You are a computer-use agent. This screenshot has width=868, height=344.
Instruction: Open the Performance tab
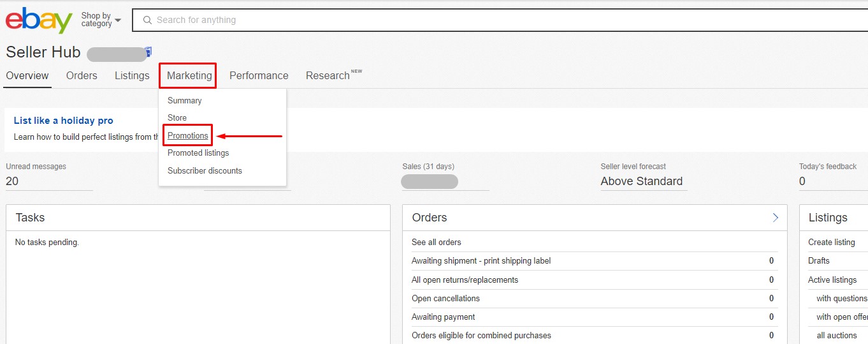click(x=259, y=75)
